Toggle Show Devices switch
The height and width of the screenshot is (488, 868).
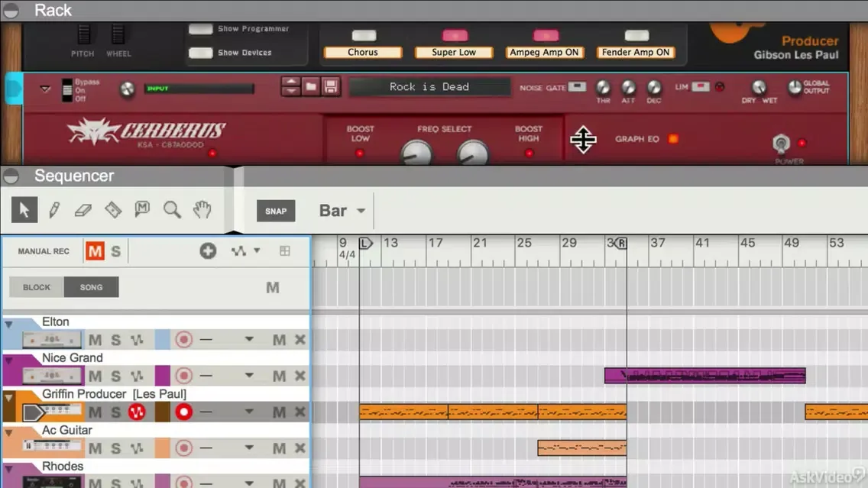[x=200, y=53]
